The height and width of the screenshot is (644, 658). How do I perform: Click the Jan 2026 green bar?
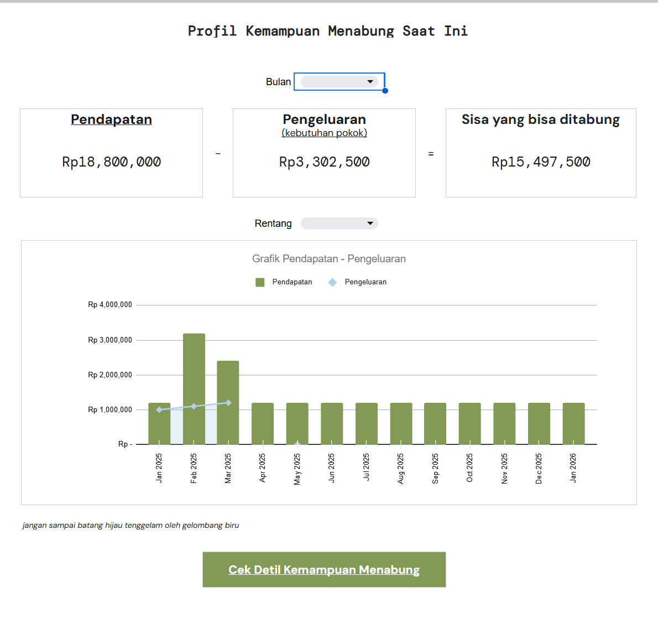coord(573,423)
